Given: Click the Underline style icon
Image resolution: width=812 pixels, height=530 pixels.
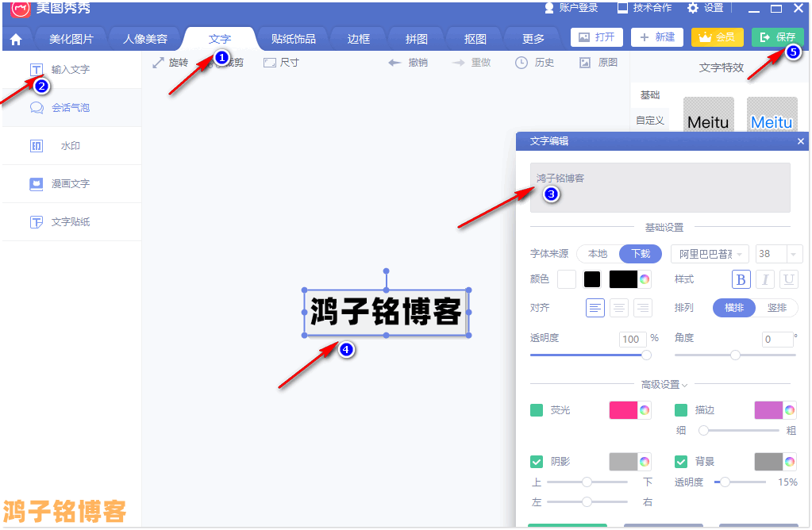Looking at the screenshot, I should (789, 279).
